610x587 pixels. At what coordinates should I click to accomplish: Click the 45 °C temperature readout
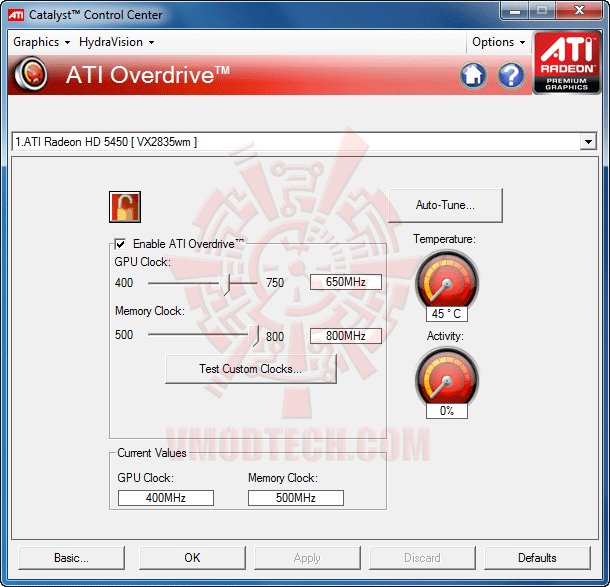(447, 314)
